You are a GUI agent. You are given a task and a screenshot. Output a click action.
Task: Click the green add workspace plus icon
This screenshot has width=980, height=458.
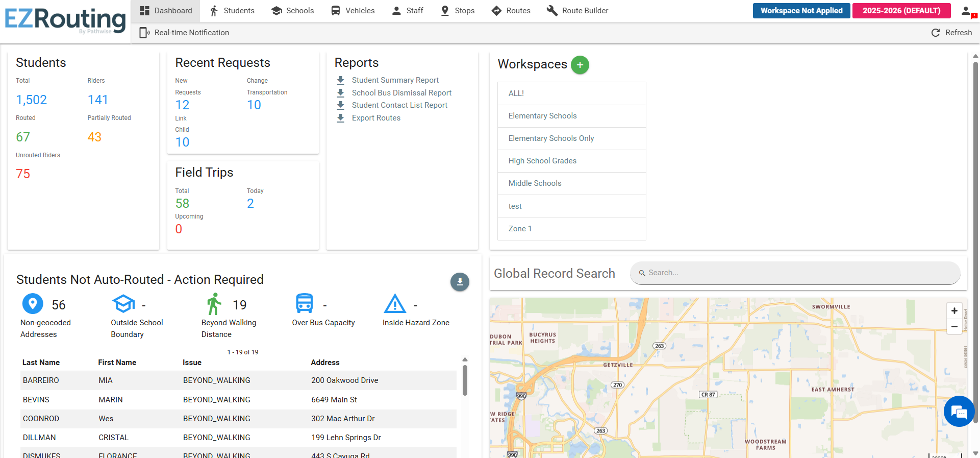pyautogui.click(x=580, y=65)
